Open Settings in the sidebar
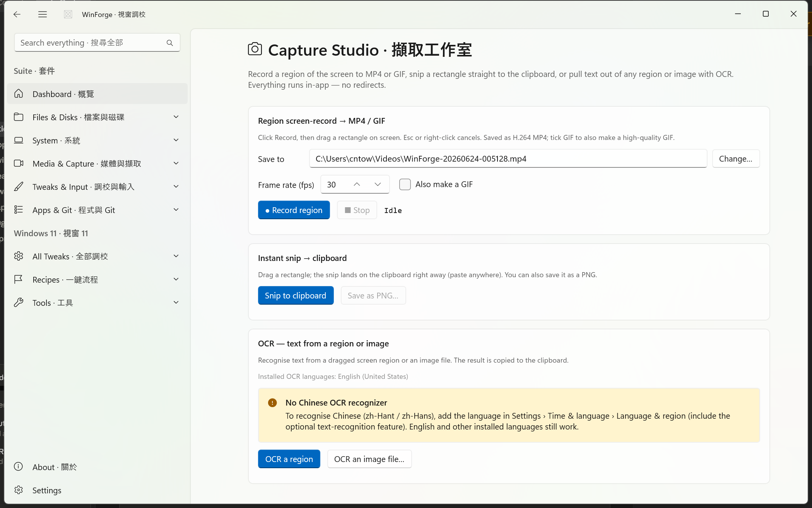812x508 pixels. [x=97, y=490]
